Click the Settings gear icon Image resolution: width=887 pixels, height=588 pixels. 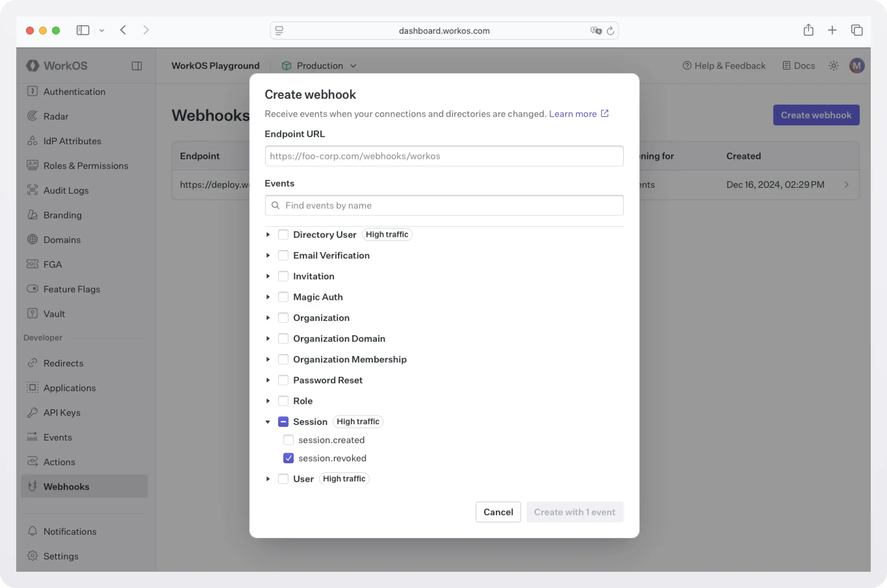point(32,556)
